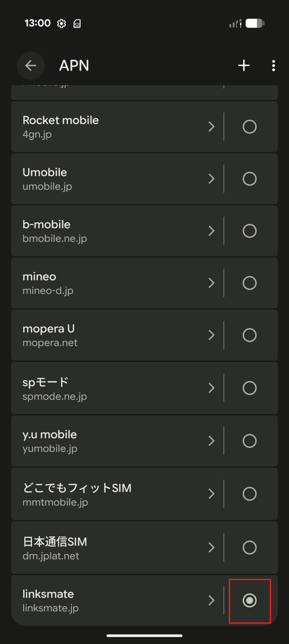Open the three-dot overflow menu
The height and width of the screenshot is (644, 289).
(273, 65)
